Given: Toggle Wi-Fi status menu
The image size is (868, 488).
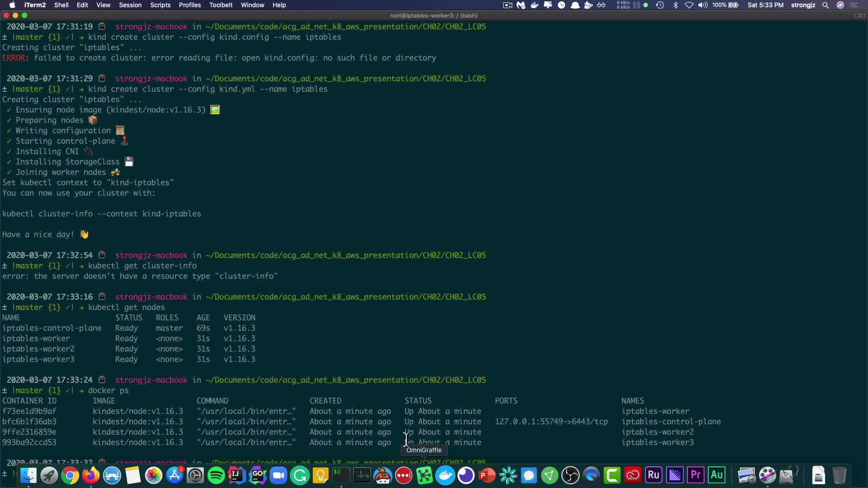Looking at the screenshot, I should [689, 5].
